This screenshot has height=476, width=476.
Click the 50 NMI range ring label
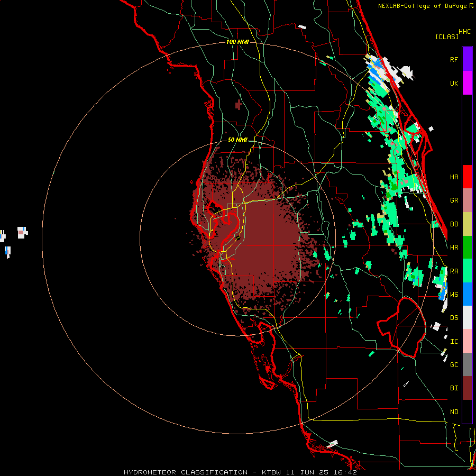click(x=237, y=140)
